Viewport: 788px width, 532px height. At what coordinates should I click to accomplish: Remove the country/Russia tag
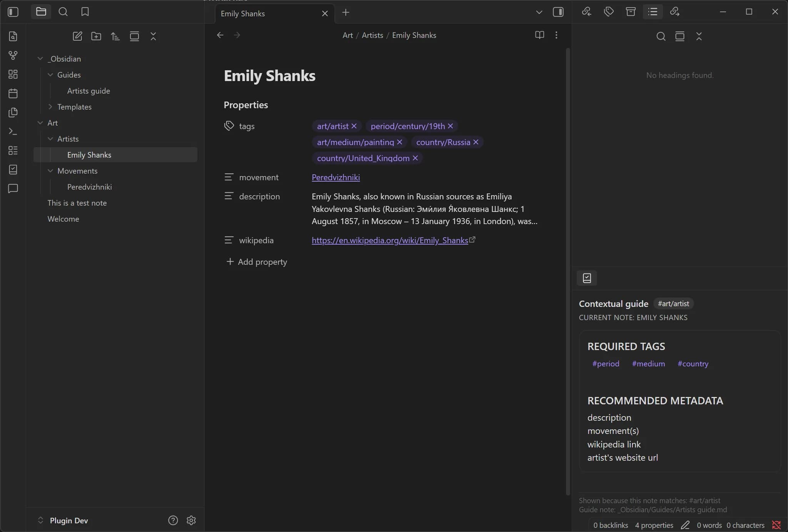476,142
